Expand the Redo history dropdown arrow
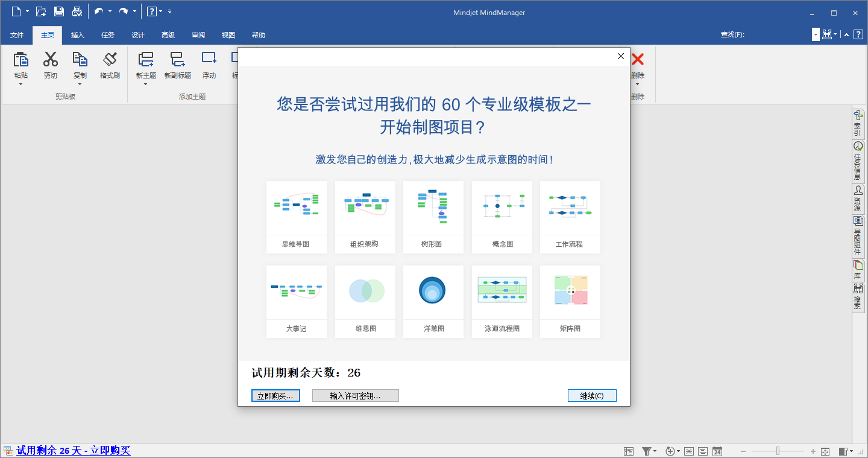The width and height of the screenshot is (868, 458). click(x=134, y=11)
